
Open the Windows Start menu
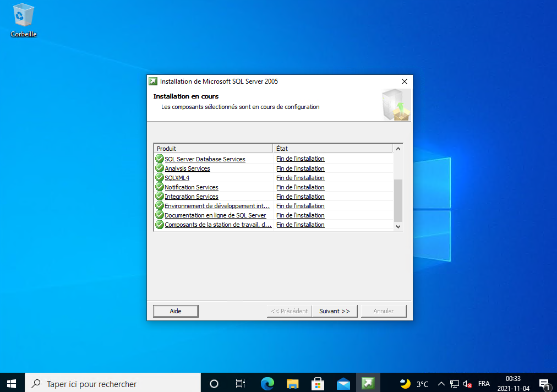[x=12, y=383]
